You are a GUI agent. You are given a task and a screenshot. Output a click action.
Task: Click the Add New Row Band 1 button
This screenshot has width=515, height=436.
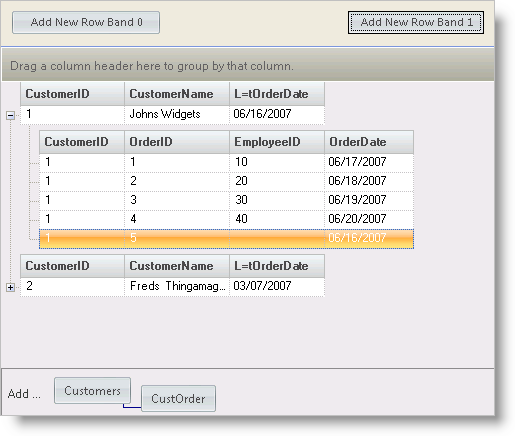click(416, 23)
